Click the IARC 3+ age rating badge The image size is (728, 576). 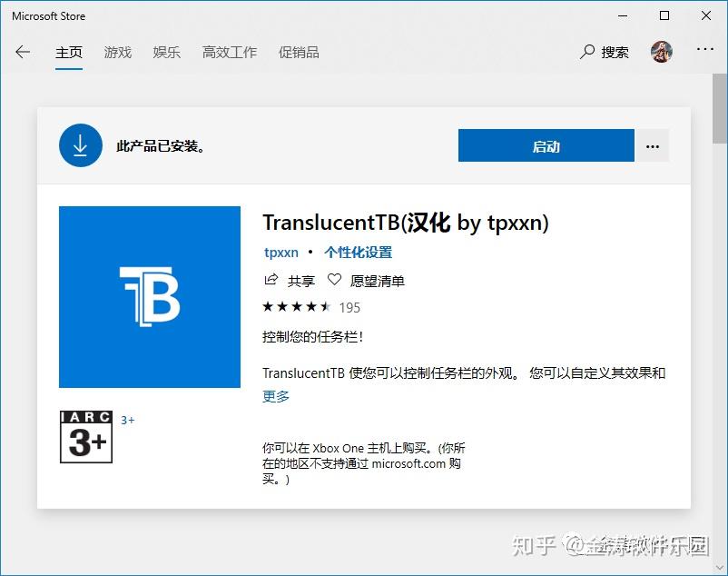pos(85,437)
